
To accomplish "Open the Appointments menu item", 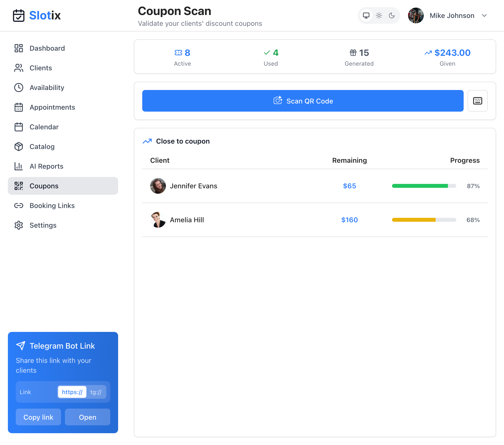I will (52, 107).
